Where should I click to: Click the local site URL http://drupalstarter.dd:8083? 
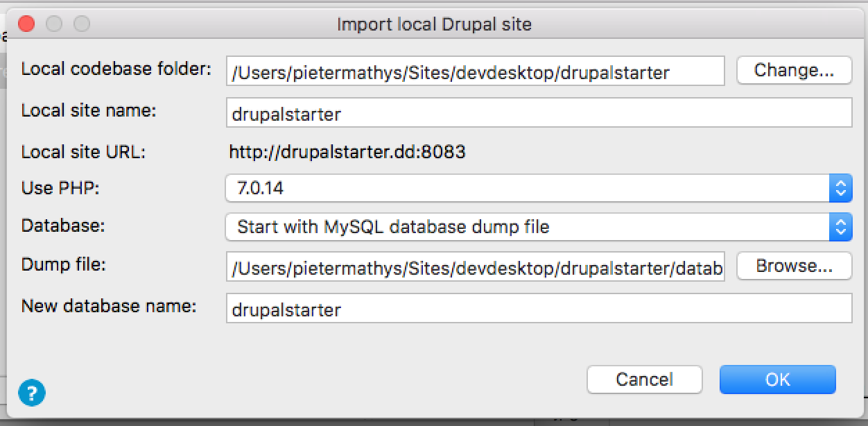[x=347, y=152]
